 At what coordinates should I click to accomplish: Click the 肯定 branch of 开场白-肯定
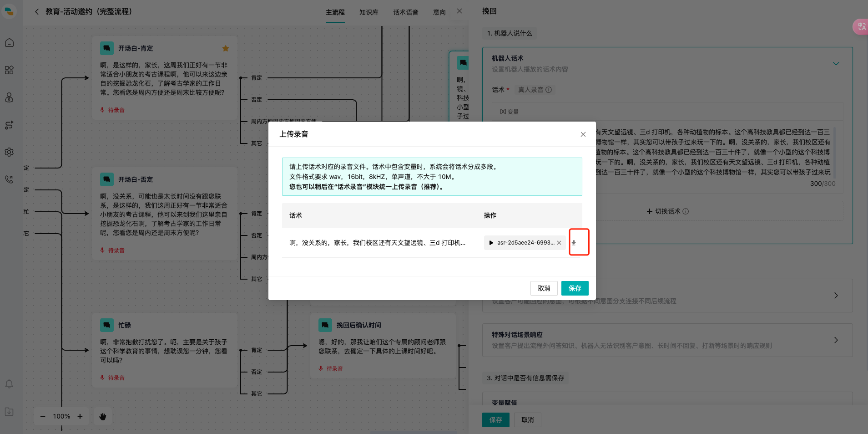(x=257, y=78)
